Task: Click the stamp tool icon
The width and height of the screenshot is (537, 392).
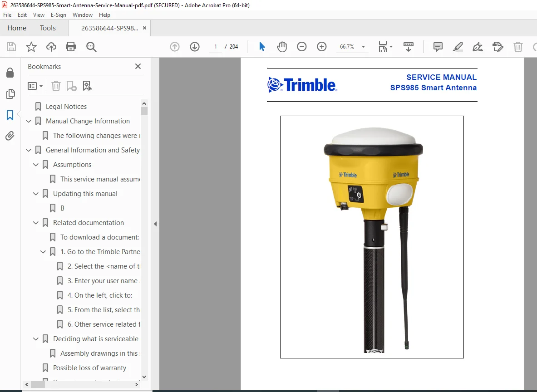Action: [498, 47]
